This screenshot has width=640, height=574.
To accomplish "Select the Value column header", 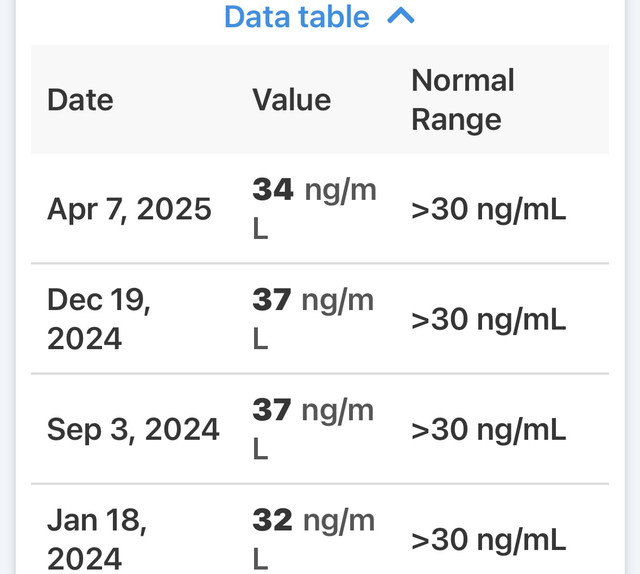I will 291,100.
